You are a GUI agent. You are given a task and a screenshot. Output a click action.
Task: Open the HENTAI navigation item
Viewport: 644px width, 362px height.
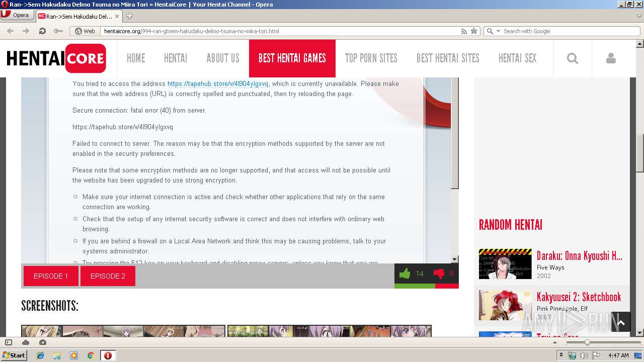tap(176, 58)
